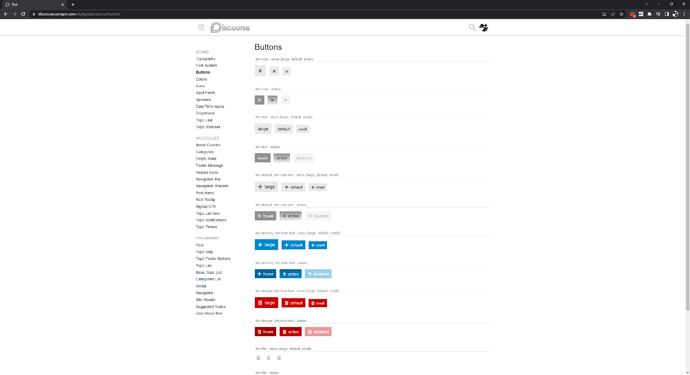Open Navigation Bar in the sidebar
The height and width of the screenshot is (375, 690).
tap(208, 179)
